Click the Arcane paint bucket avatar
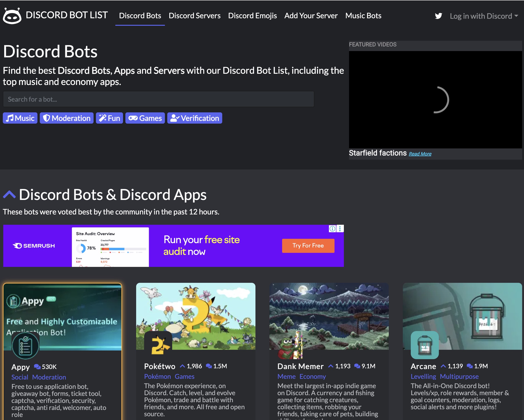524x420 pixels. (x=424, y=345)
